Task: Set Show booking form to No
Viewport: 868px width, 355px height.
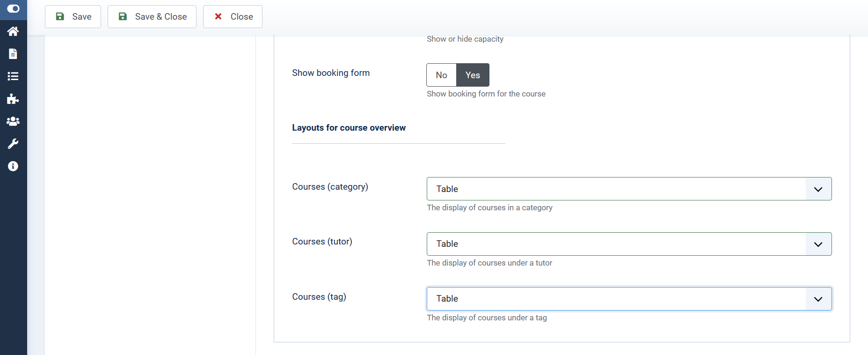Action: (441, 75)
